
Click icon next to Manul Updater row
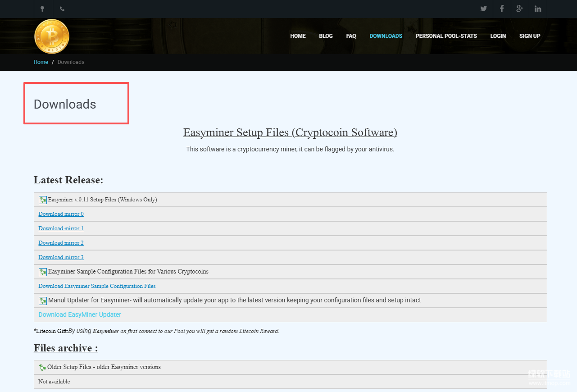(x=43, y=301)
